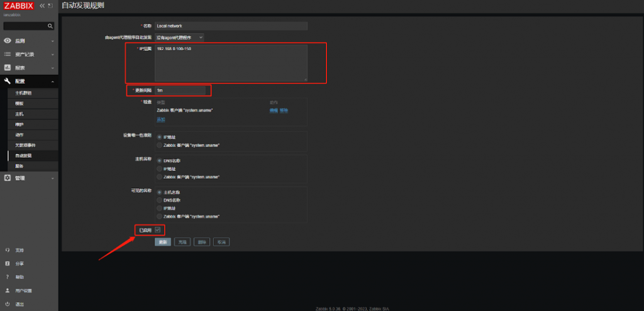Click the 更新间隔 field showing 1m

[180, 90]
